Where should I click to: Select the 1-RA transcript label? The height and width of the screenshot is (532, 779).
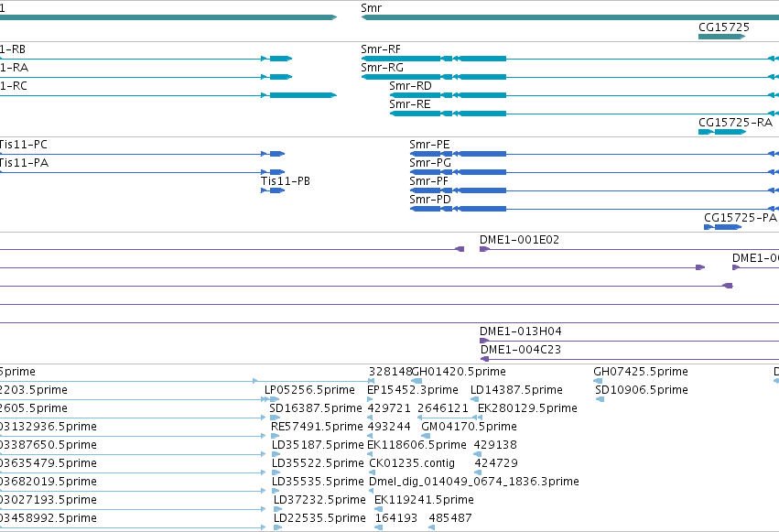[x=14, y=68]
